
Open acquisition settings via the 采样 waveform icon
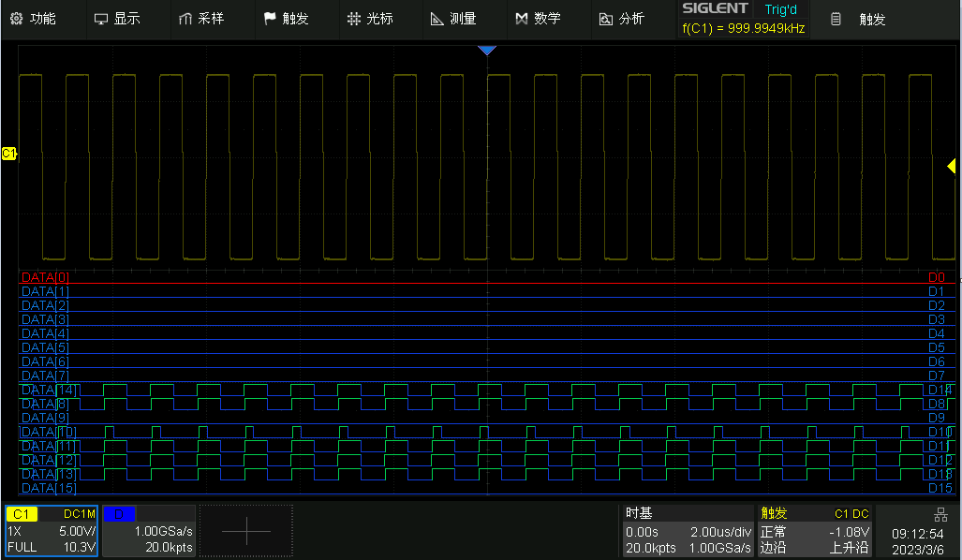[x=185, y=17]
